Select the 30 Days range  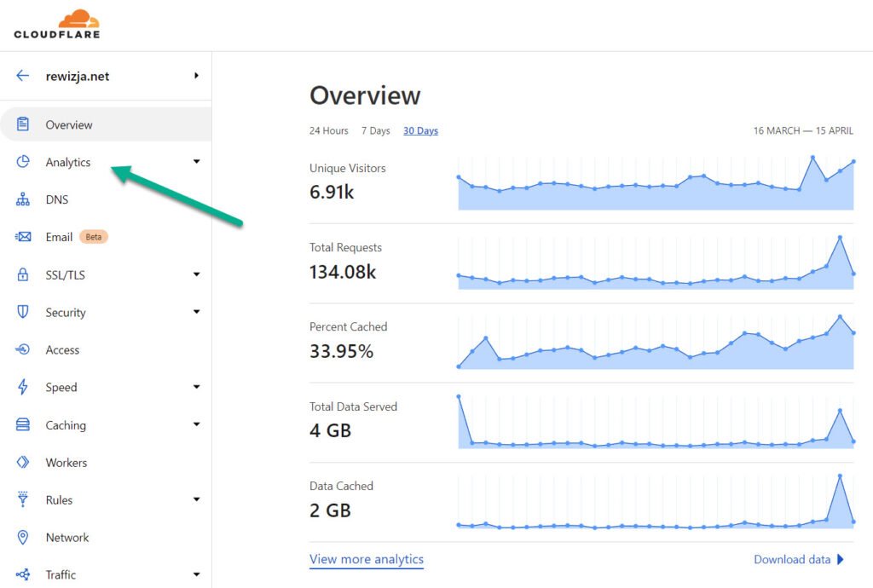coord(421,130)
